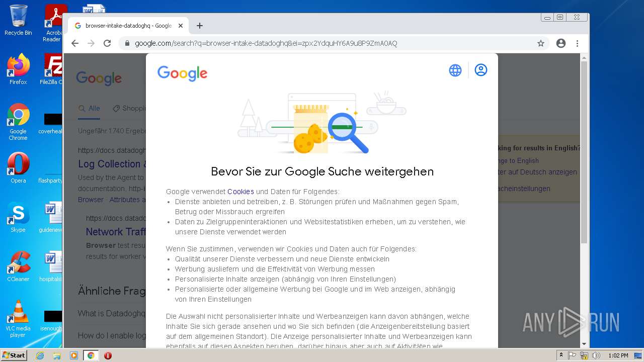Screen dimensions: 644x362
Task: Open the Chrome three-dot menu
Action: 578,43
